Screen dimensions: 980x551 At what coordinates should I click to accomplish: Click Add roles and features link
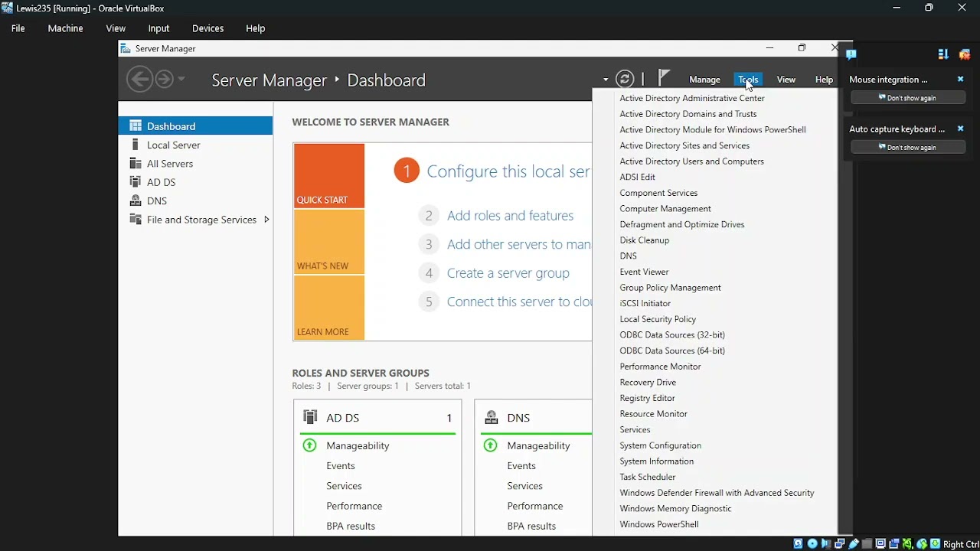pyautogui.click(x=510, y=216)
